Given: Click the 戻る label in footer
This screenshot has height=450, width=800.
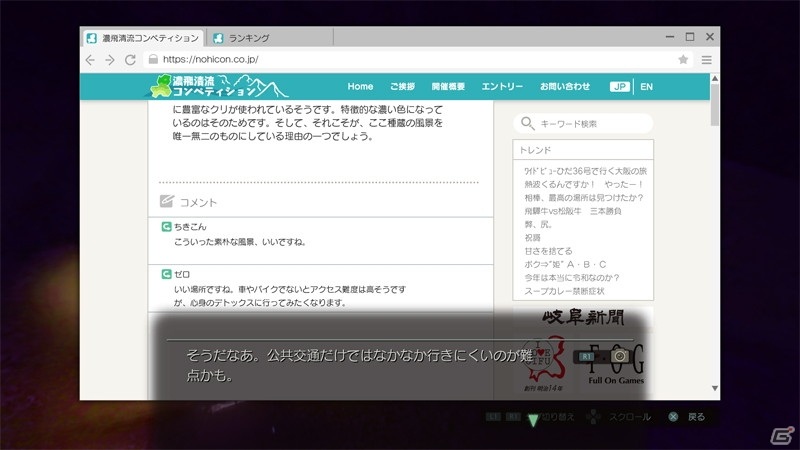Looking at the screenshot, I should (696, 417).
